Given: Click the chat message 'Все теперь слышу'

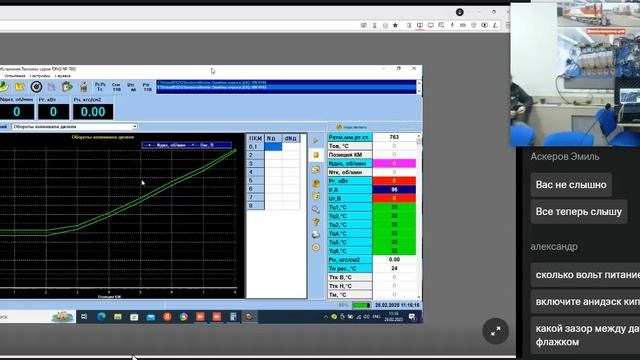Looking at the screenshot, I should coord(579,211).
